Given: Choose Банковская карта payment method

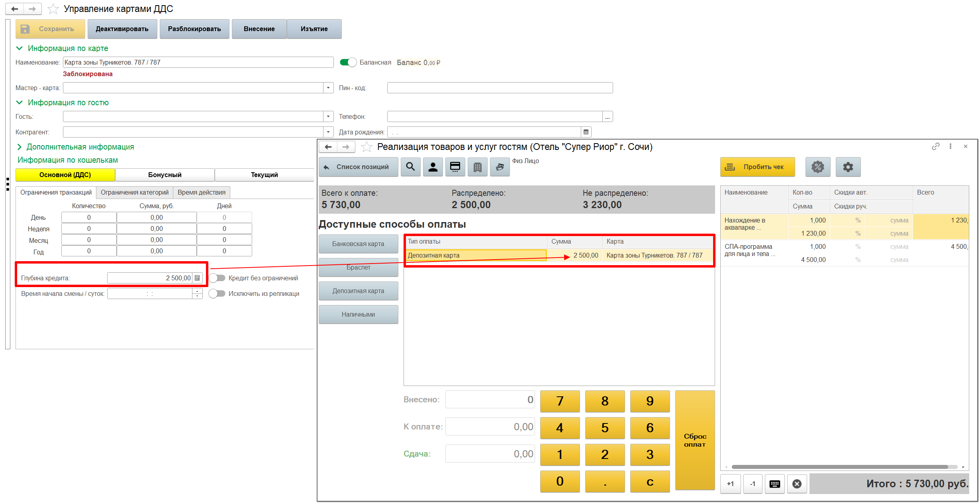Looking at the screenshot, I should tap(358, 244).
